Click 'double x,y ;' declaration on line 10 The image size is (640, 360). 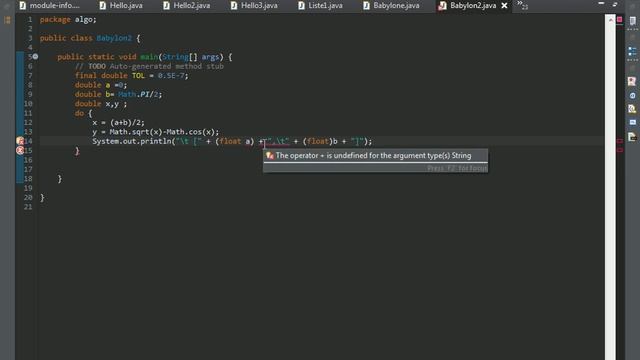point(101,104)
